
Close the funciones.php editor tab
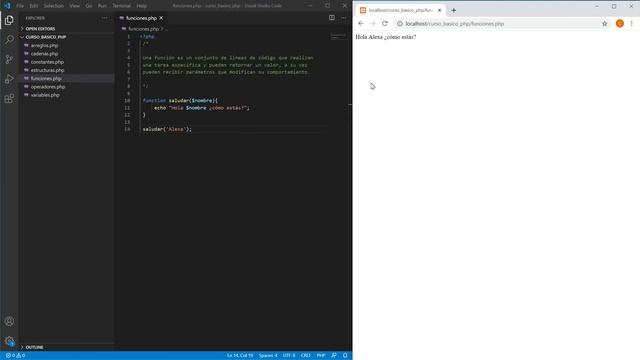161,18
